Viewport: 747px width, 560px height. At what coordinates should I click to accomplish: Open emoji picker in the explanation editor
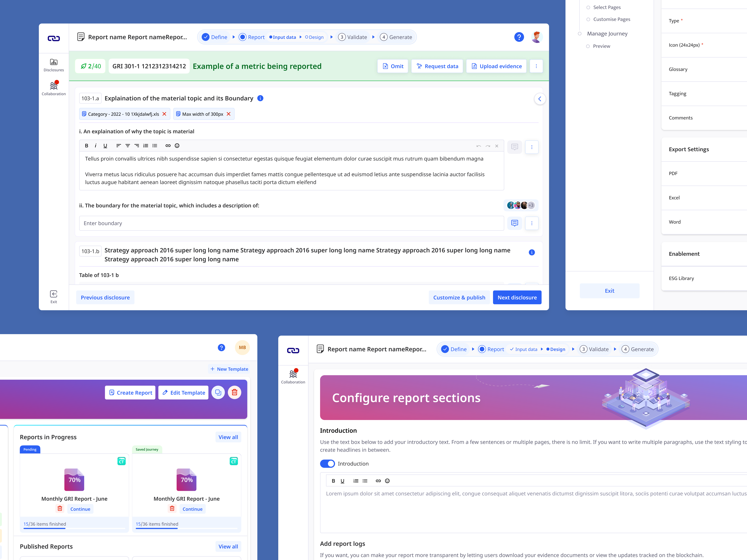click(x=177, y=146)
